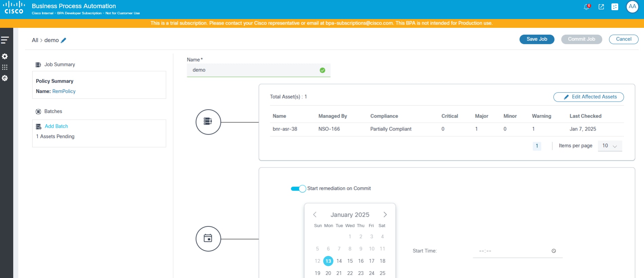Open the external link icon in header

tap(601, 7)
